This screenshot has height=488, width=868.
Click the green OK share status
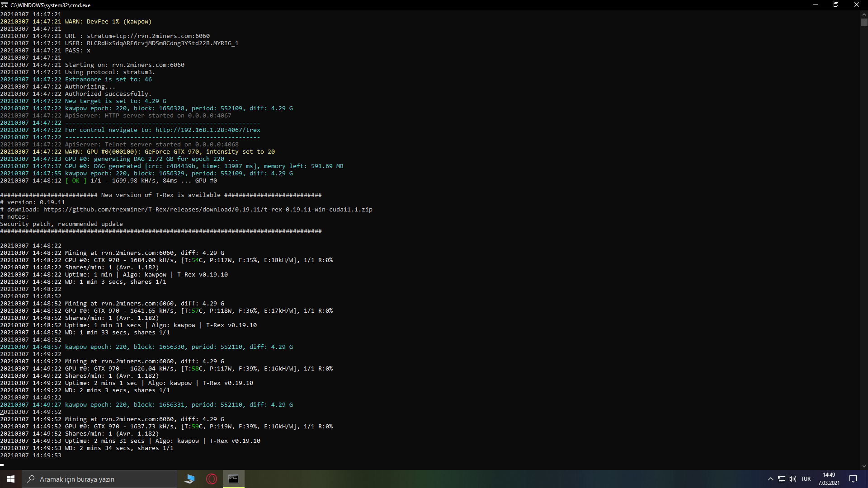76,181
